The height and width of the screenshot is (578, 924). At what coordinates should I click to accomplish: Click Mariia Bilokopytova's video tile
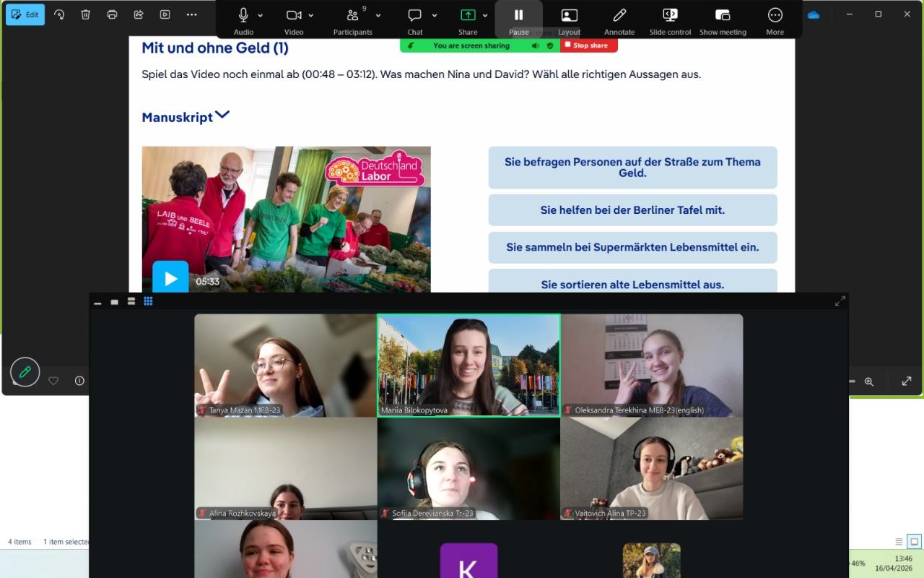pyautogui.click(x=468, y=365)
